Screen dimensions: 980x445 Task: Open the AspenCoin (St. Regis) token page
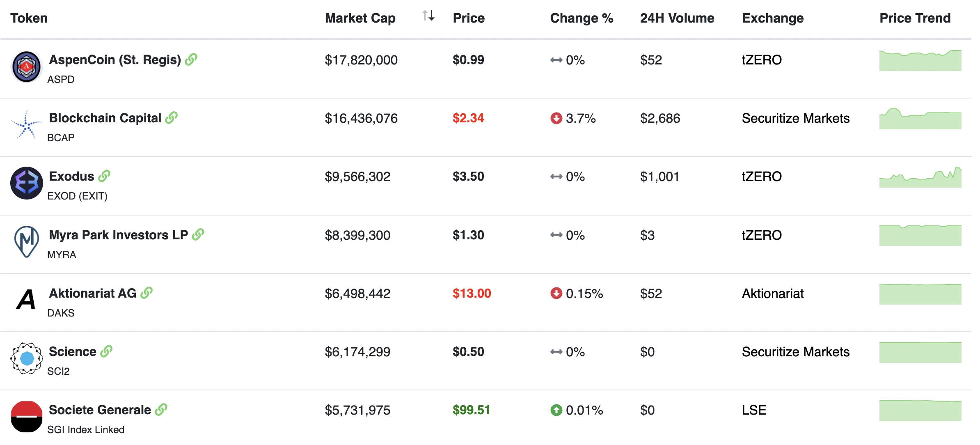pos(115,60)
